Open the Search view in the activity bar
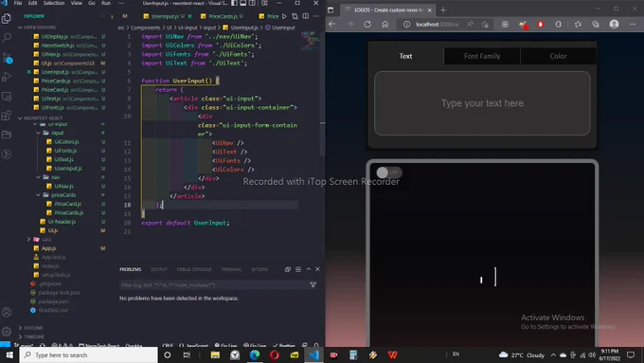The width and height of the screenshot is (644, 363). tap(7, 38)
